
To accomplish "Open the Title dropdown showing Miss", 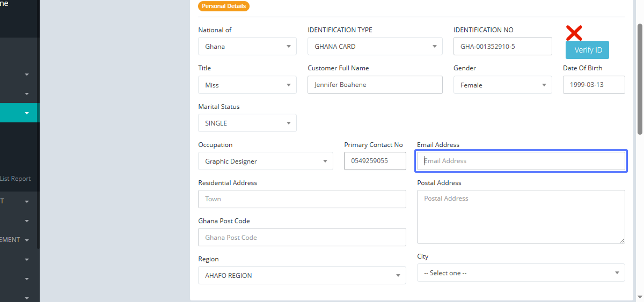I will [247, 85].
